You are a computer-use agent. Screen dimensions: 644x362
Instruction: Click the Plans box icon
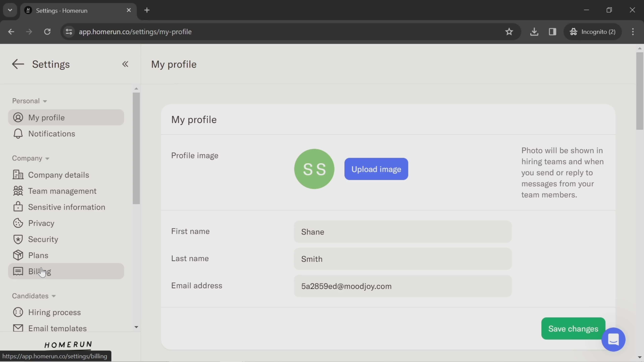click(x=18, y=255)
